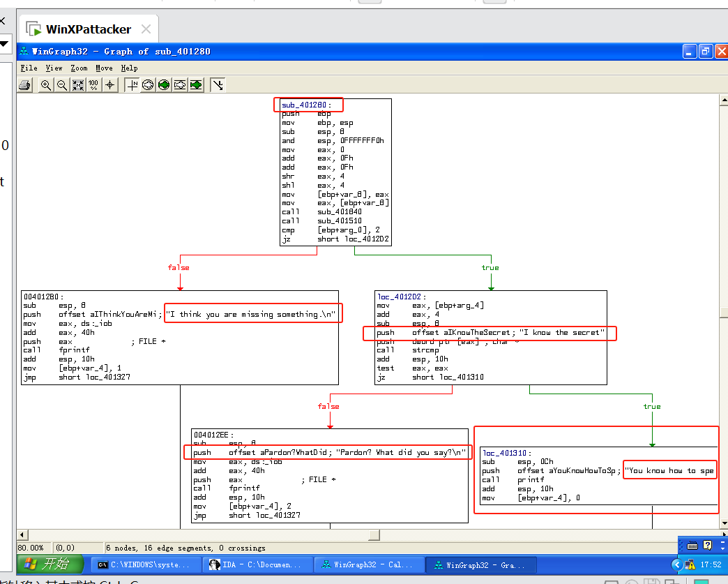This screenshot has height=584, width=728.
Task: Click WinGraph32 title bar app icon
Action: (x=24, y=51)
